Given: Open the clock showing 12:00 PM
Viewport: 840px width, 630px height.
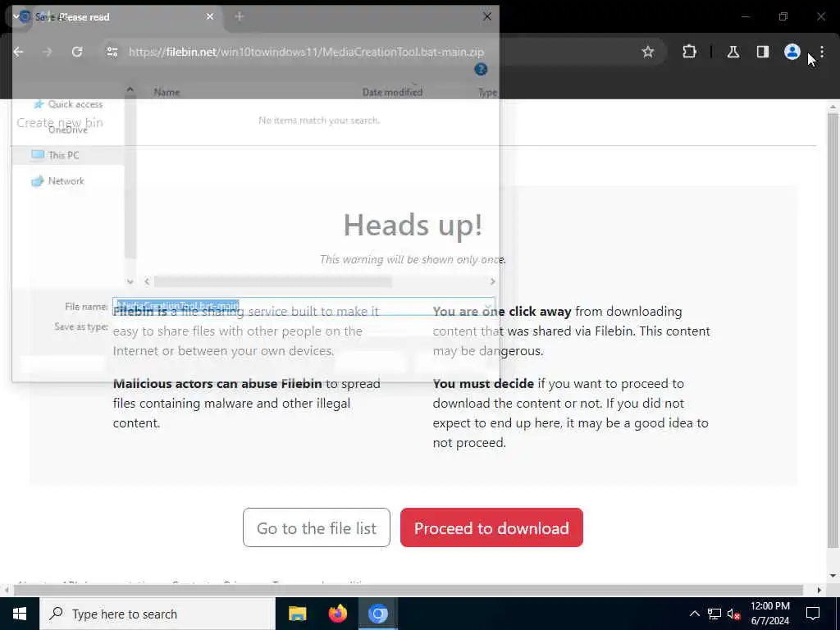Looking at the screenshot, I should coord(769,614).
